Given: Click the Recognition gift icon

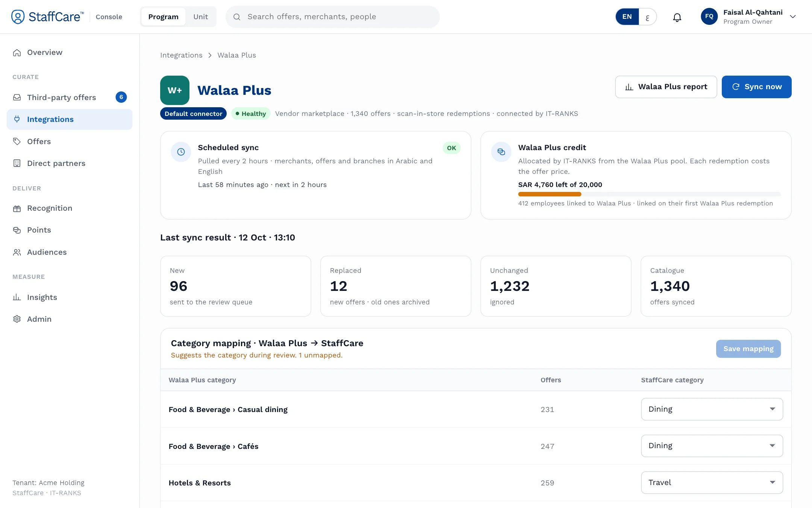Looking at the screenshot, I should (17, 208).
